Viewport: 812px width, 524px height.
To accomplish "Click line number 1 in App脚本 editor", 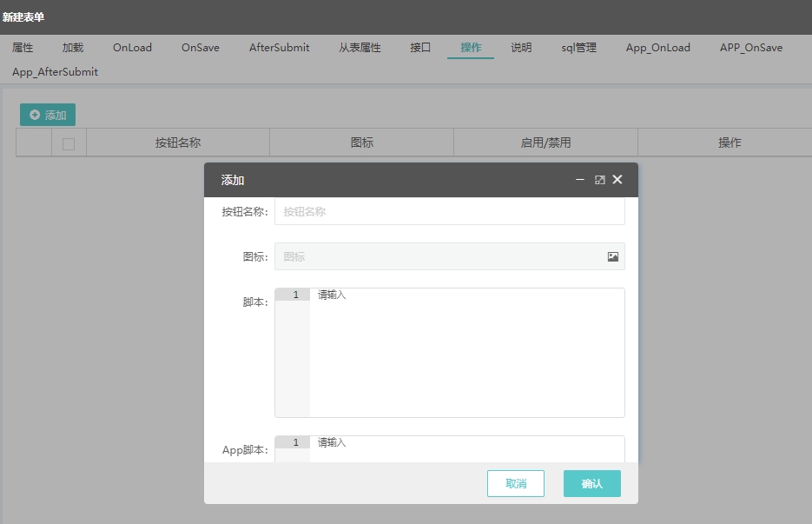I will [295, 442].
